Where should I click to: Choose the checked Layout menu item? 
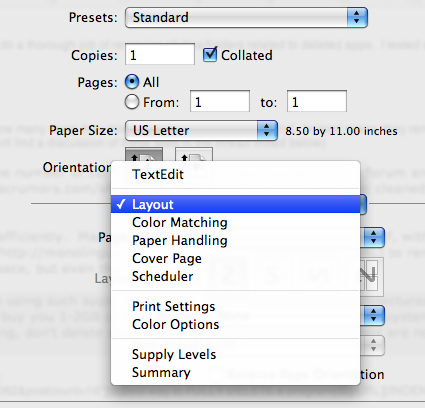pos(235,204)
